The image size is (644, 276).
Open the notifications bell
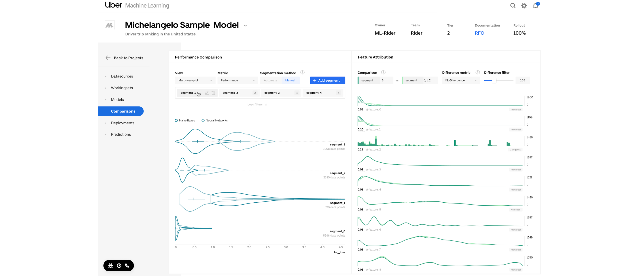pos(535,6)
